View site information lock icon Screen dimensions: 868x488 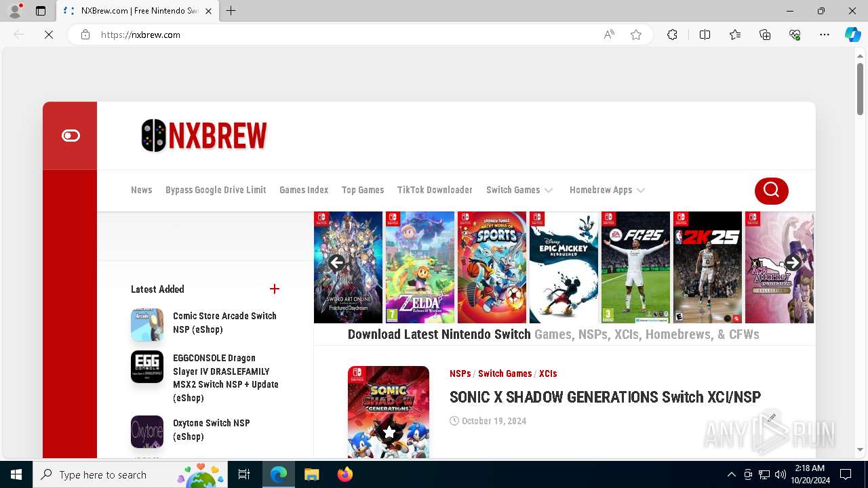[x=85, y=35]
